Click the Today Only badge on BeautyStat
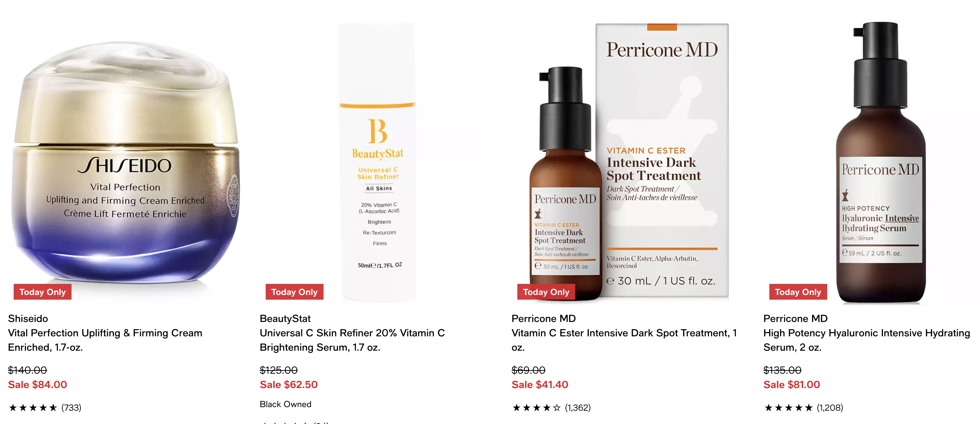Screen dimensions: 980x424 click(x=294, y=292)
